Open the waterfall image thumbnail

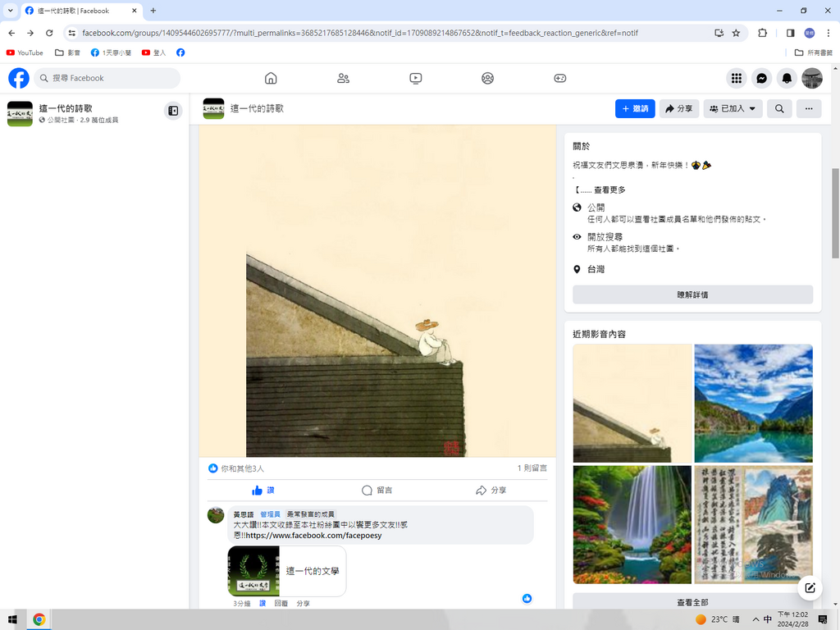pos(632,524)
